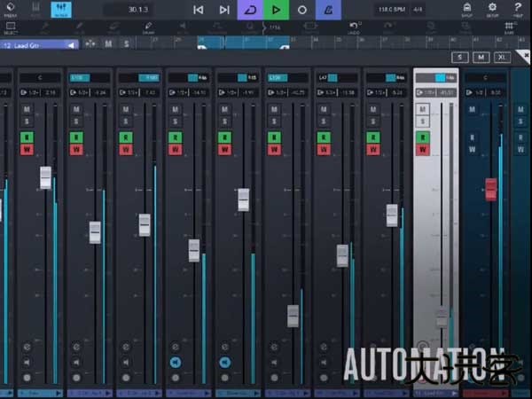Close the highlighted Mixer view button
Viewport: 532px width, 399px height.
[x=62, y=11]
